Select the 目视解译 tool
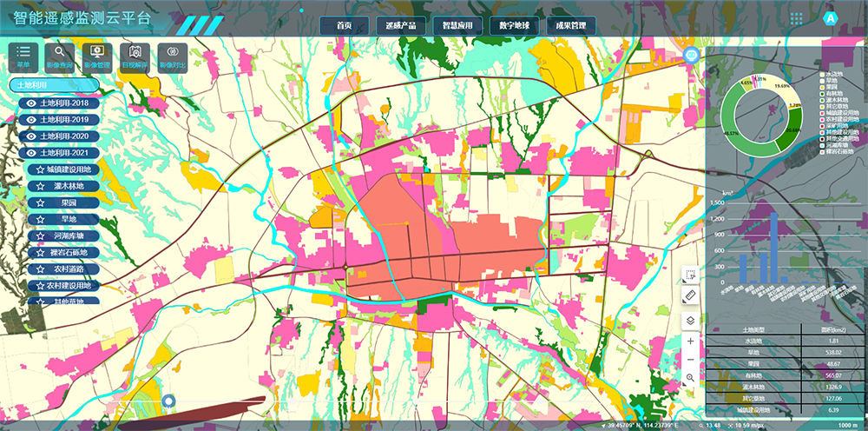868x431 pixels. pyautogui.click(x=135, y=56)
